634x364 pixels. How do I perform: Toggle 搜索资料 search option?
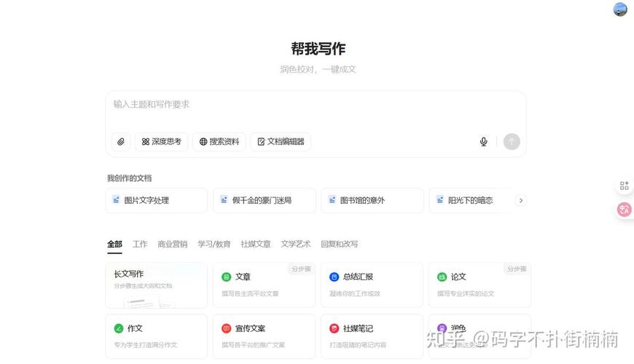click(x=219, y=141)
